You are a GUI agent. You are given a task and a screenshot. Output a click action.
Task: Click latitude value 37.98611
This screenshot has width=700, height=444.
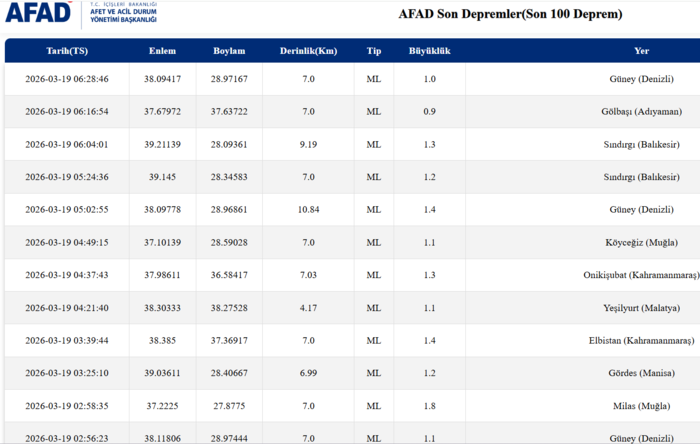[x=162, y=275]
